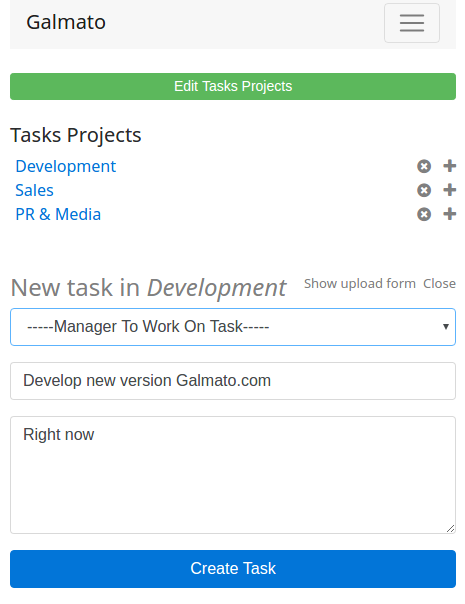Click the plus icon beside PR & Media
This screenshot has height=604, width=465.
(450, 214)
